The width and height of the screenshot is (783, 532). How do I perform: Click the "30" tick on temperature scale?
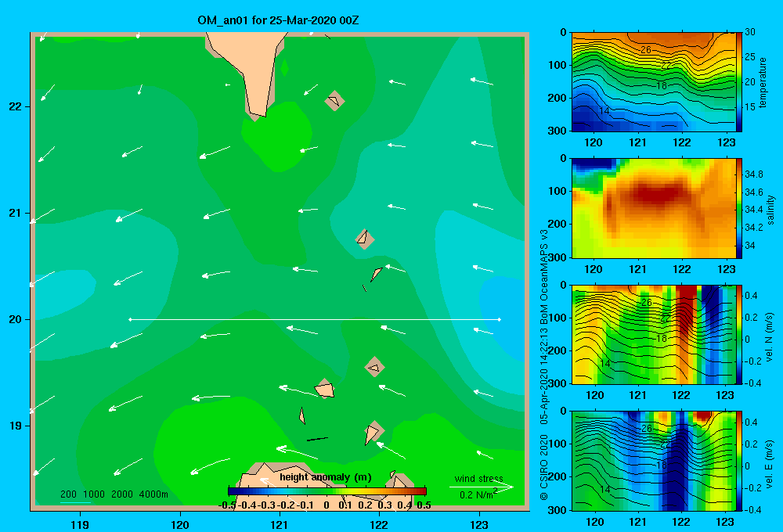coord(750,32)
